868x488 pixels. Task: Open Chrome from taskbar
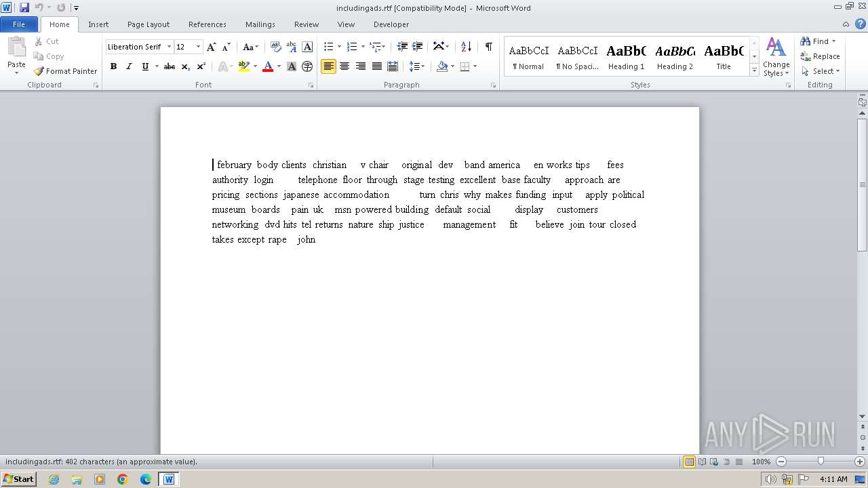(123, 479)
